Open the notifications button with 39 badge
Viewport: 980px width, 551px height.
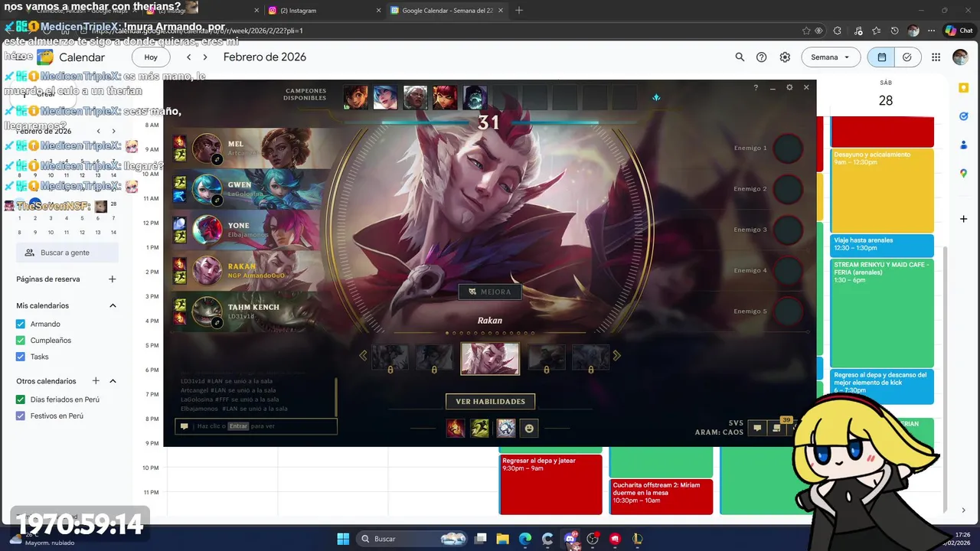pyautogui.click(x=776, y=428)
